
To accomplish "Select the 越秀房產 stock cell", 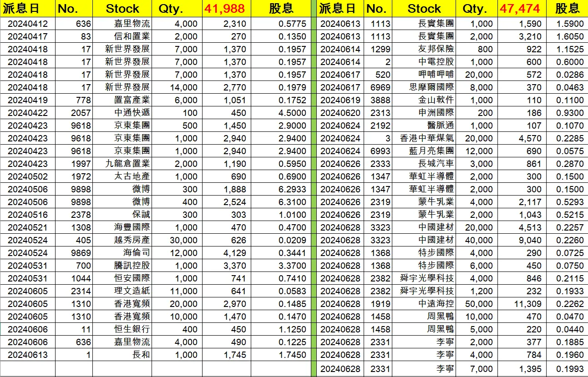I will coord(122,240).
